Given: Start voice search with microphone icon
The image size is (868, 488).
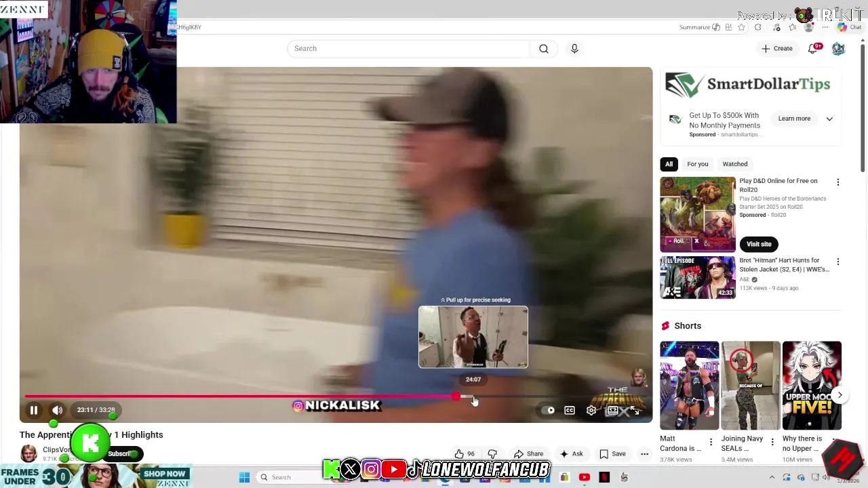Looking at the screenshot, I should pos(574,49).
